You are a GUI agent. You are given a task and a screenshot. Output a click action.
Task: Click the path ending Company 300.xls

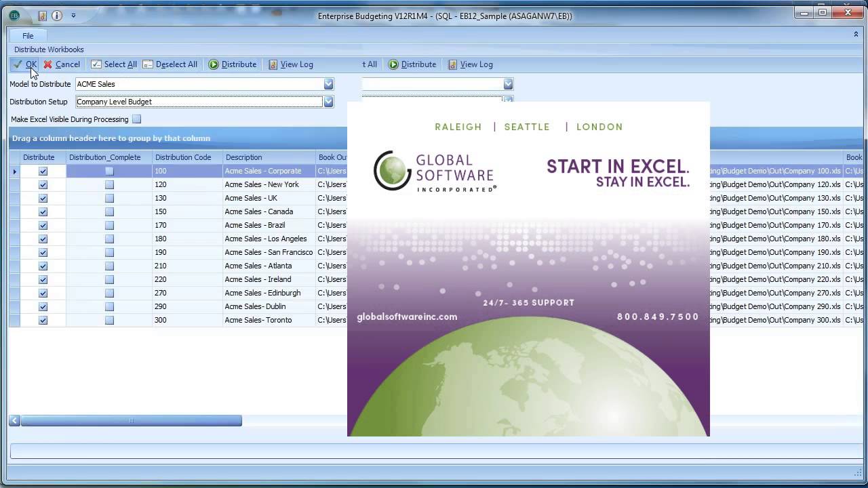pos(776,320)
